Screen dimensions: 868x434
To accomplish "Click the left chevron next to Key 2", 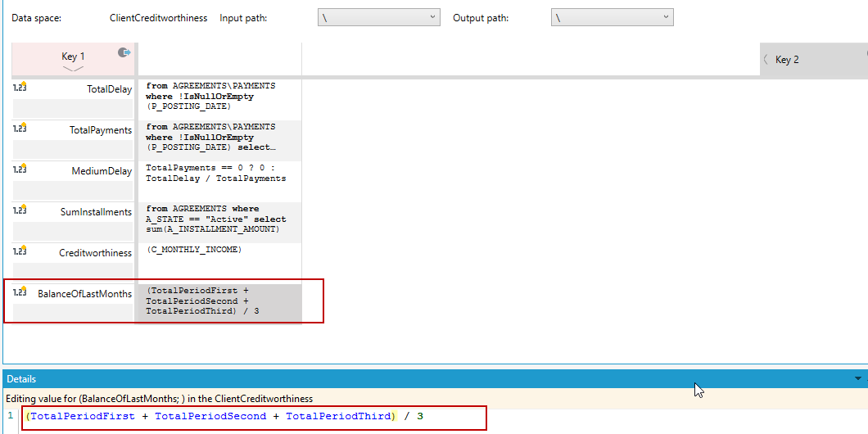I will coord(766,59).
